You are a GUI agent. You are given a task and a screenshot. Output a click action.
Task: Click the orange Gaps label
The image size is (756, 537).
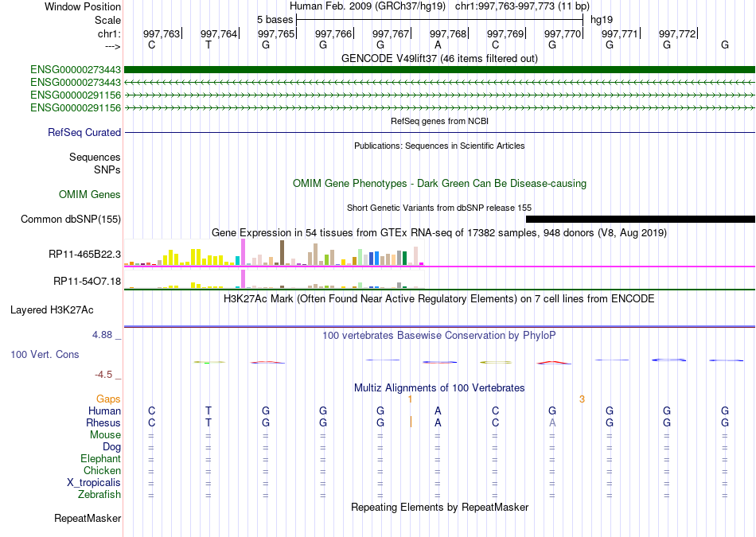108,399
